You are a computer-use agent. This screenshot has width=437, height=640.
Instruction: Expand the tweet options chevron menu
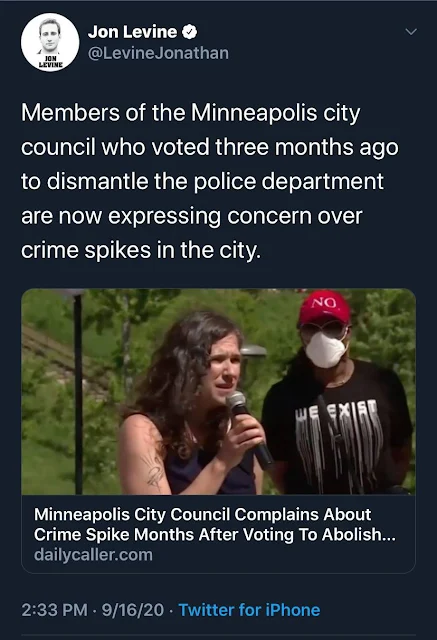coord(411,31)
